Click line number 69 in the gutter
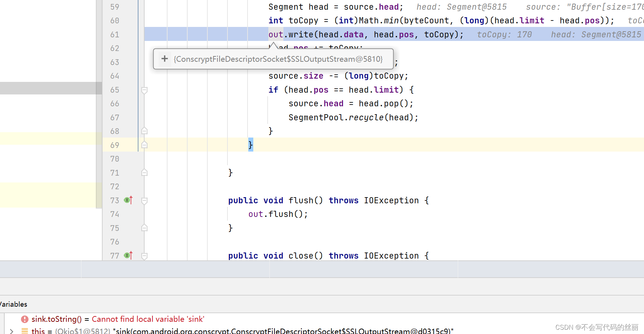Image resolution: width=644 pixels, height=334 pixels. pyautogui.click(x=114, y=145)
